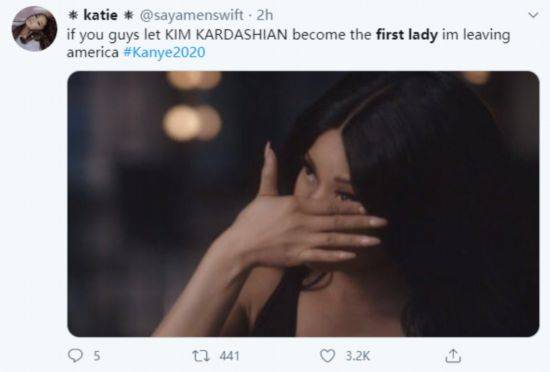Click the bold words first lady
Viewport: 550px width, 372px height.
click(x=407, y=34)
